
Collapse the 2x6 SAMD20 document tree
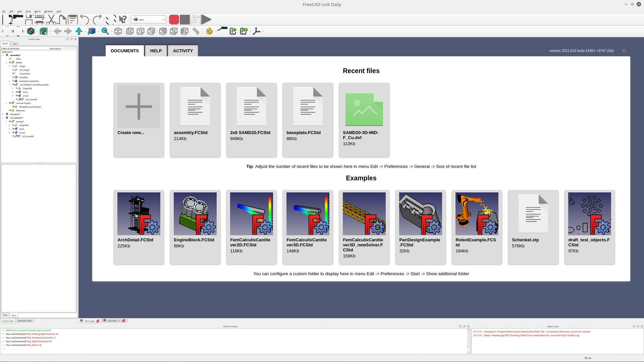point(3,118)
